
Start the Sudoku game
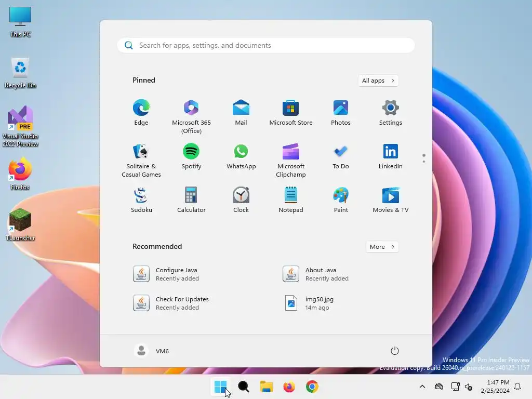point(141,200)
